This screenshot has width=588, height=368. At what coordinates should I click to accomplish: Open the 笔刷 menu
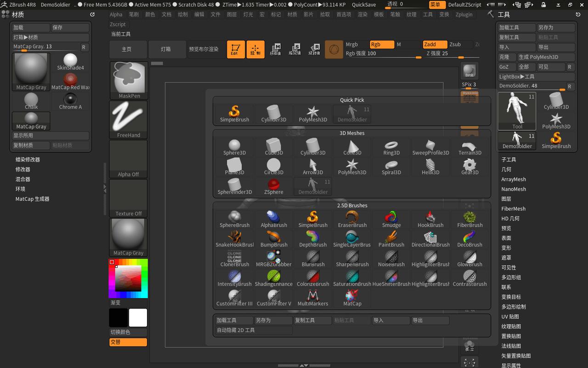(134, 15)
